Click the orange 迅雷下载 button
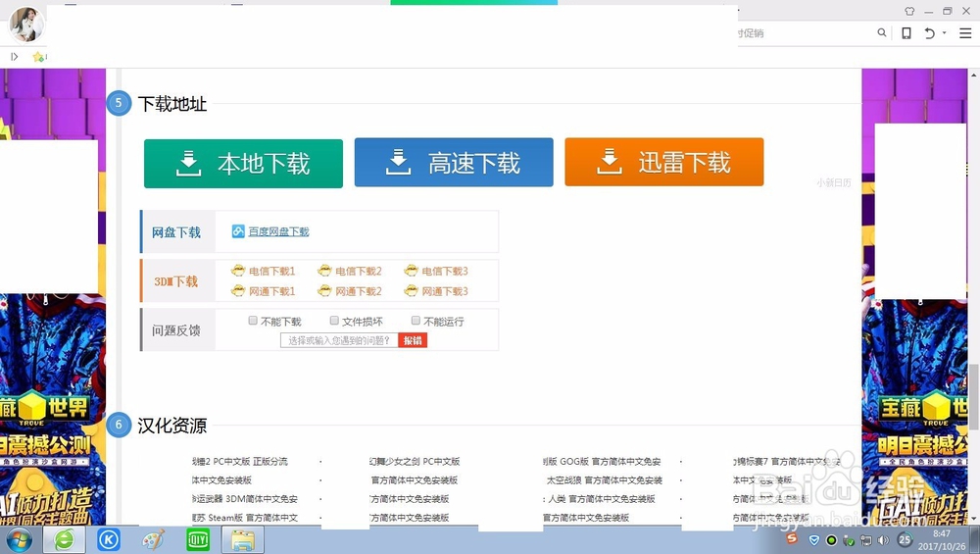Image resolution: width=980 pixels, height=554 pixels. [x=664, y=162]
